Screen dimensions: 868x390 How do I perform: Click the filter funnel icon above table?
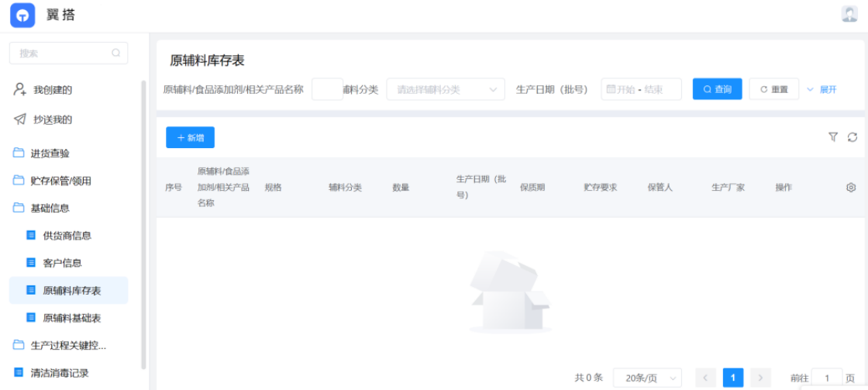point(833,137)
